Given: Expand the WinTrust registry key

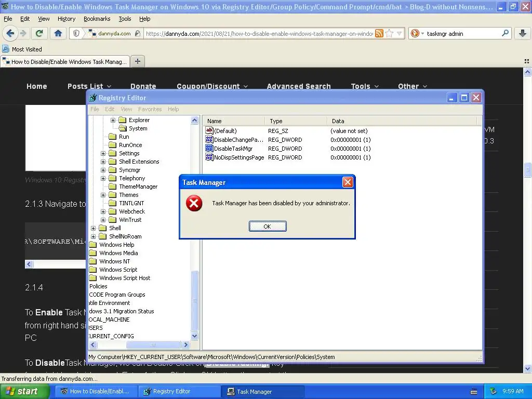Looking at the screenshot, I should click(x=103, y=220).
